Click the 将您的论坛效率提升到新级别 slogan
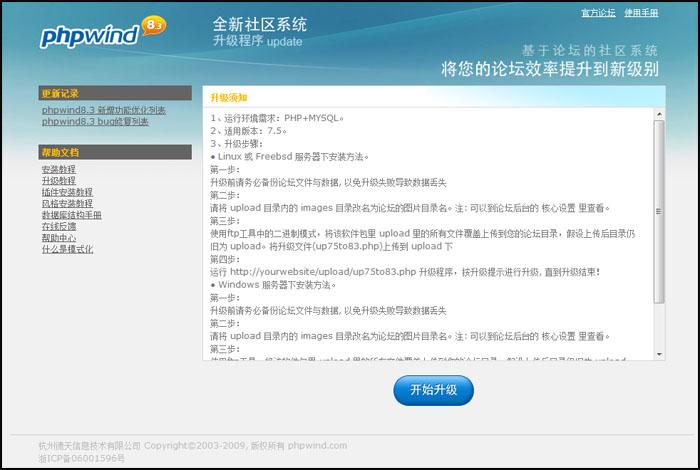The width and height of the screenshot is (700, 470). tap(550, 69)
